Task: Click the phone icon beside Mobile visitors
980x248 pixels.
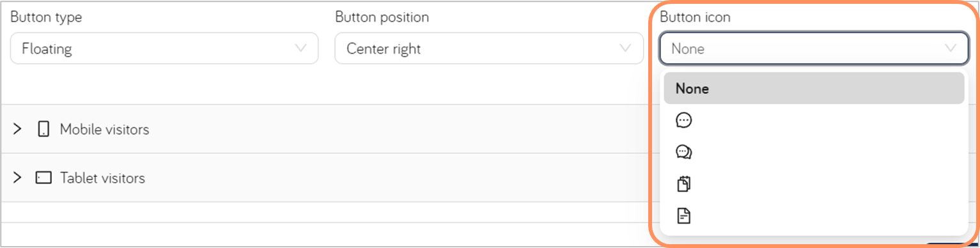Action: pos(43,129)
